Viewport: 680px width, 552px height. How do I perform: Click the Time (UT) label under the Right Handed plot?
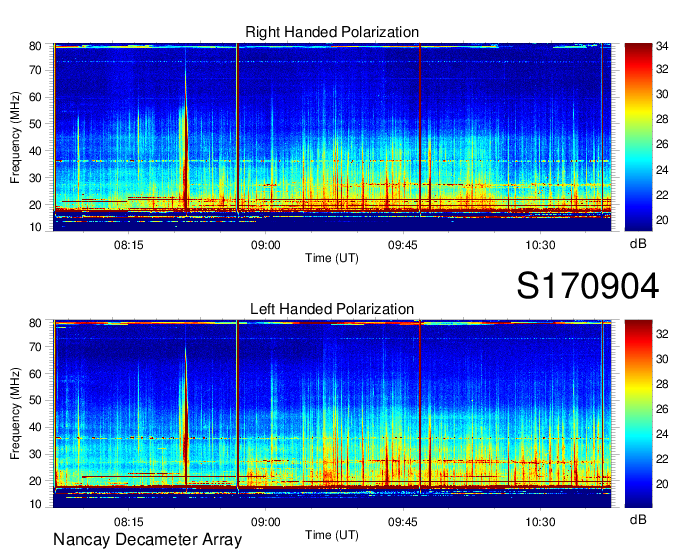click(x=332, y=258)
